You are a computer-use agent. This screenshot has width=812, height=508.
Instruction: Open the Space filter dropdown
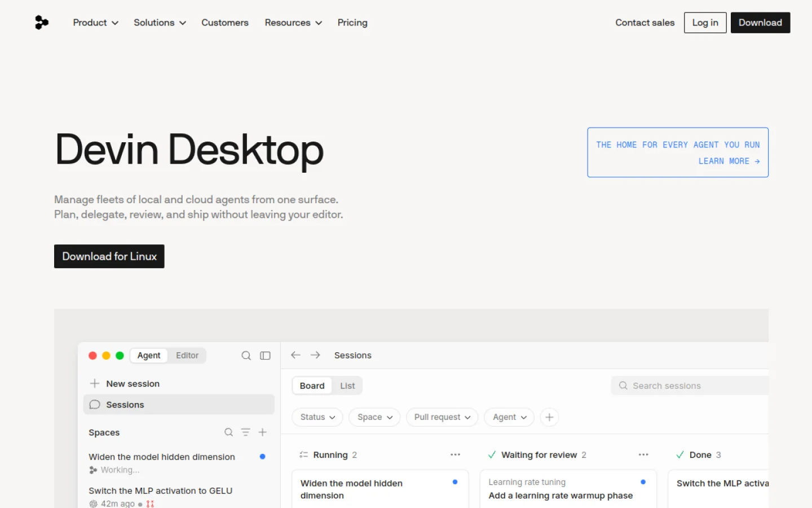(x=375, y=417)
